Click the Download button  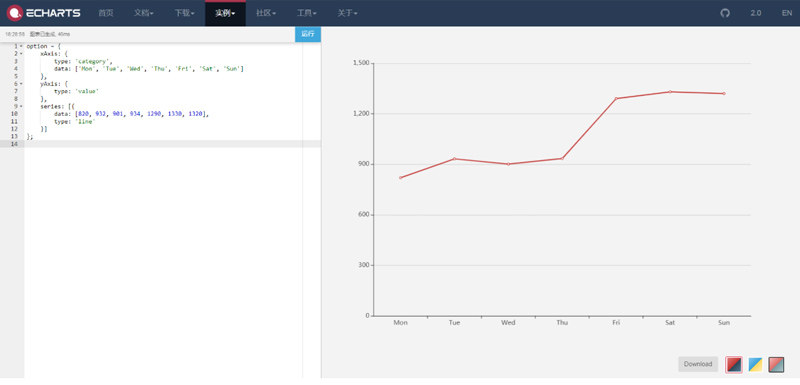coord(698,364)
